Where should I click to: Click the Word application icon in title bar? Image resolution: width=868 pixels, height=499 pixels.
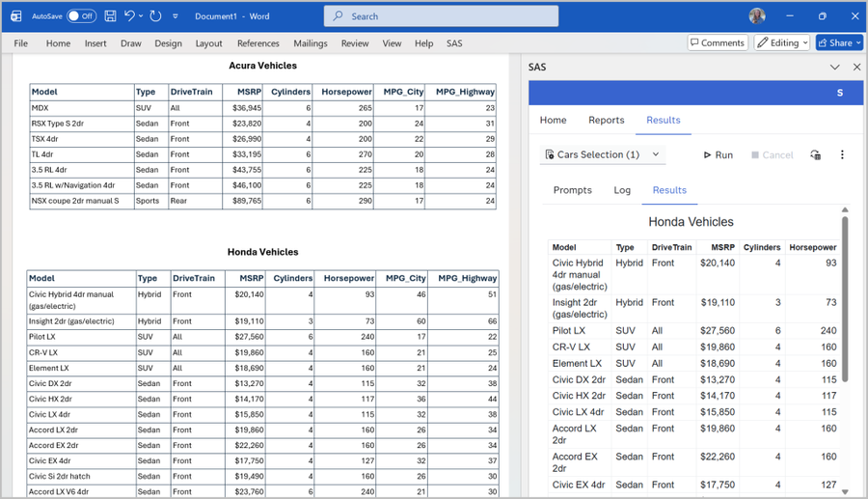point(16,16)
